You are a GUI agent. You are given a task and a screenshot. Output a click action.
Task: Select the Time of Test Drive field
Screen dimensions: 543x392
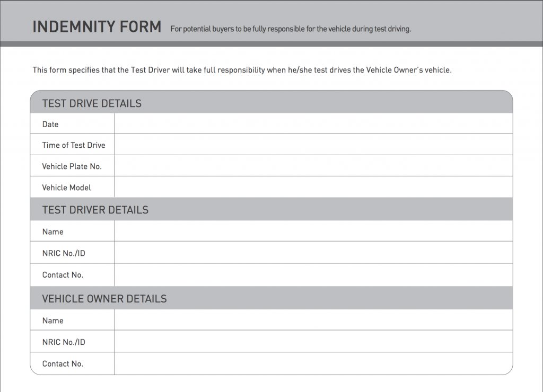click(313, 145)
